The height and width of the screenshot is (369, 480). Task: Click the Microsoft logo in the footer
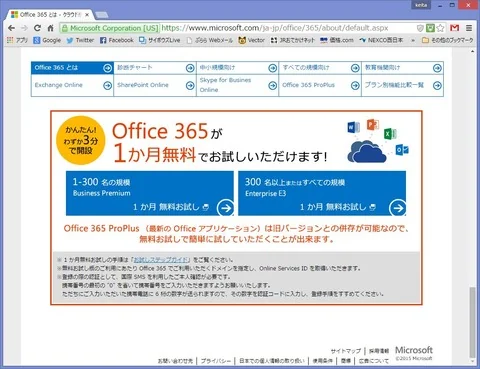tap(414, 350)
